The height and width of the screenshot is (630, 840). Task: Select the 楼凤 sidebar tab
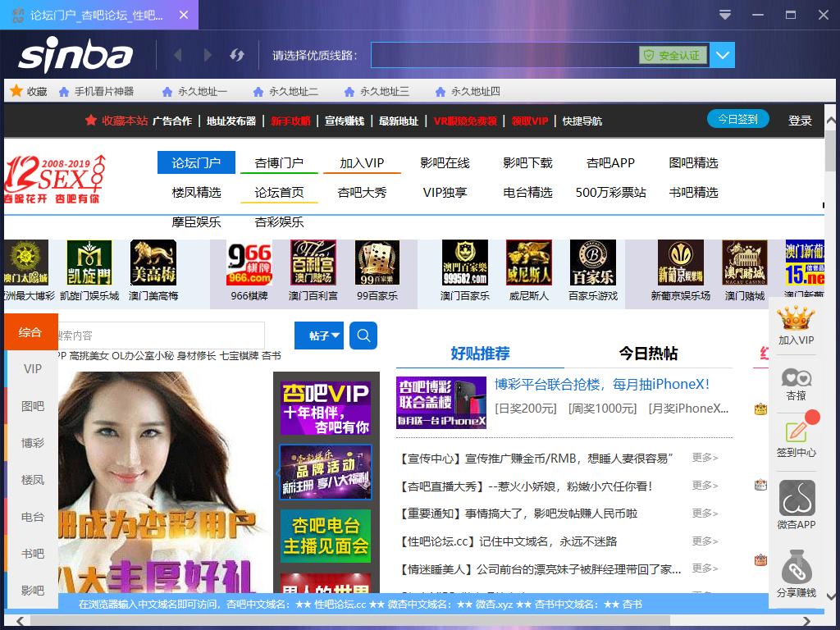pyautogui.click(x=32, y=480)
